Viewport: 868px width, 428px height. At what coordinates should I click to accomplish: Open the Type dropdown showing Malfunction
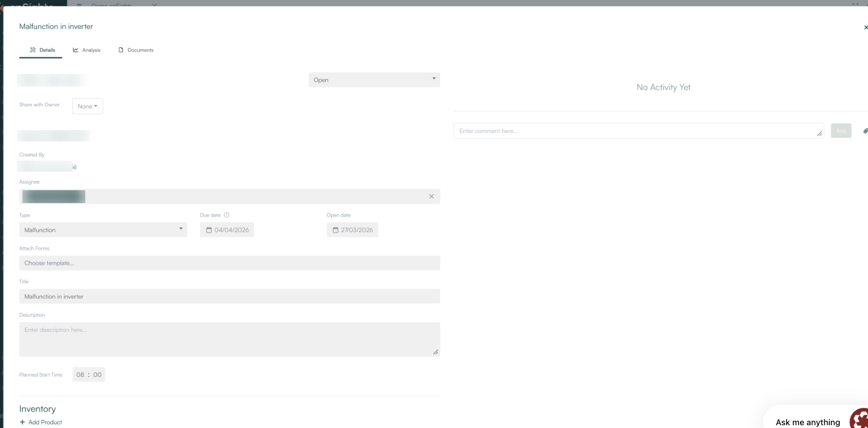[x=103, y=230]
